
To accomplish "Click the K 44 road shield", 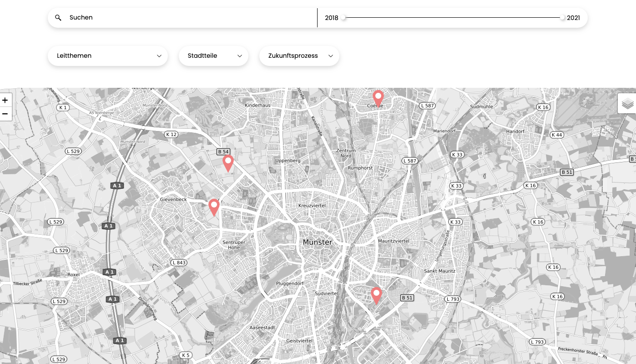I will 557,135.
